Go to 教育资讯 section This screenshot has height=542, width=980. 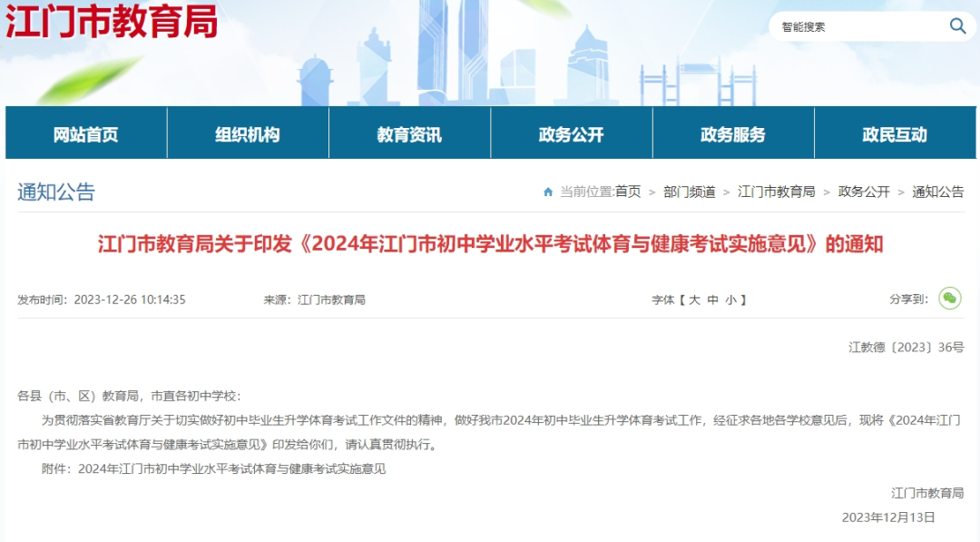(409, 134)
